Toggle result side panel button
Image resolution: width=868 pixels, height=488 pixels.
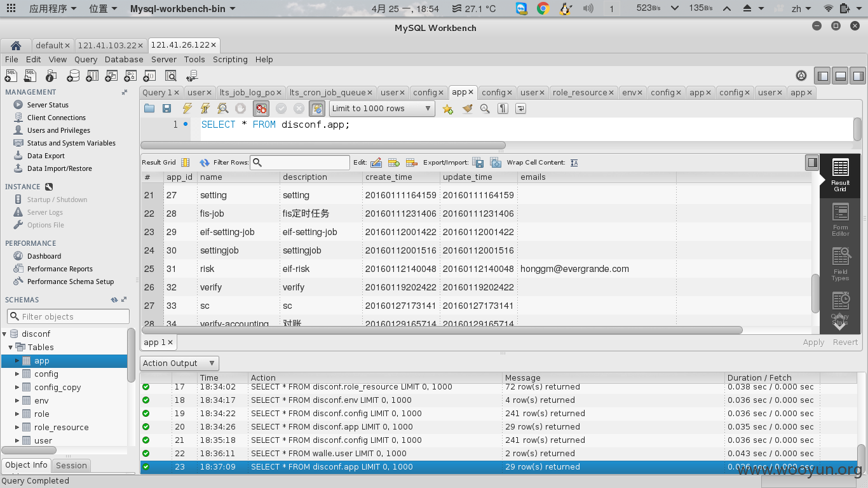(812, 163)
